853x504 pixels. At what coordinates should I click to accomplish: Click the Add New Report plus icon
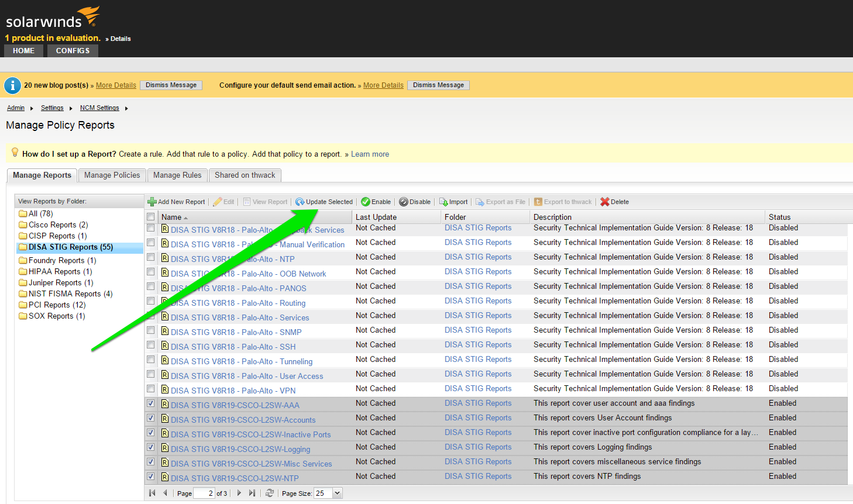point(152,202)
